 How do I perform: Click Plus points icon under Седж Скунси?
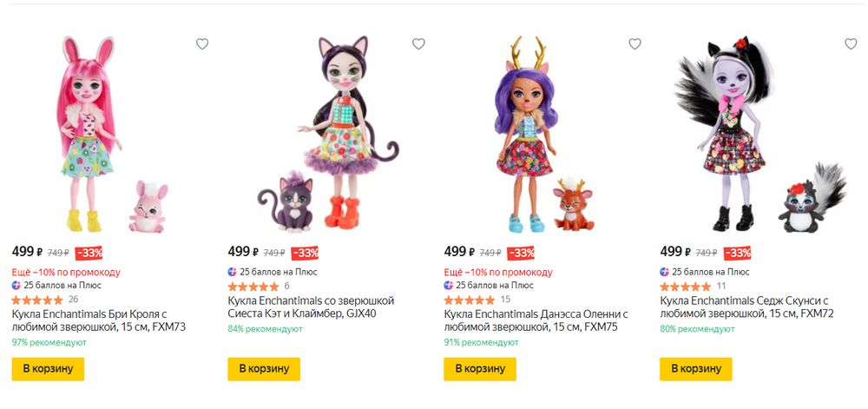665,272
